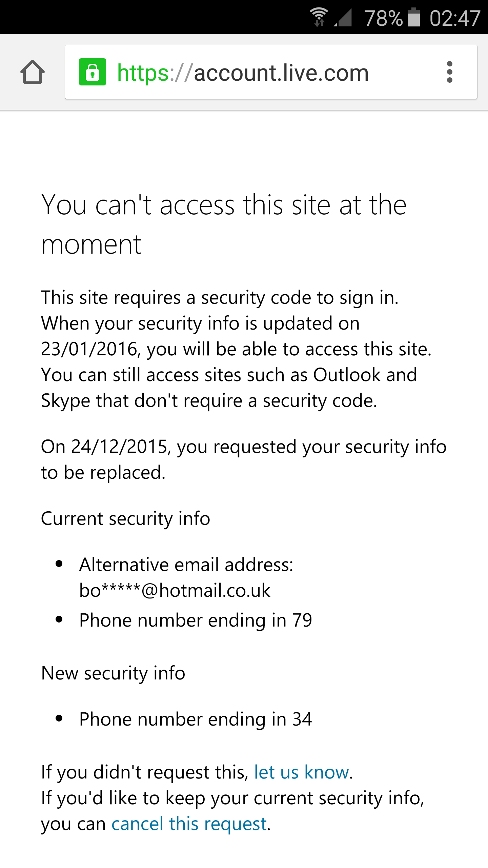Tap the cellular signal strength icon
Image resolution: width=488 pixels, height=868 pixels.
click(x=343, y=18)
